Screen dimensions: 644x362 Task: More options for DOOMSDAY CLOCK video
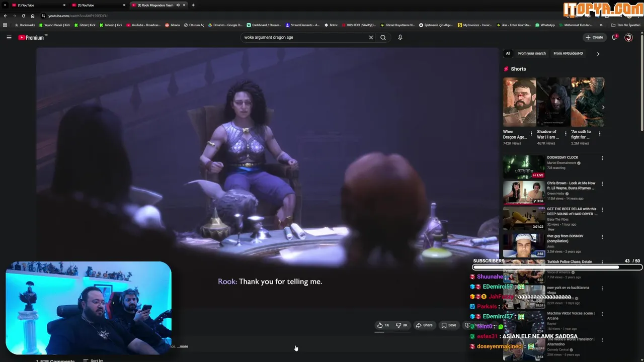point(602,158)
